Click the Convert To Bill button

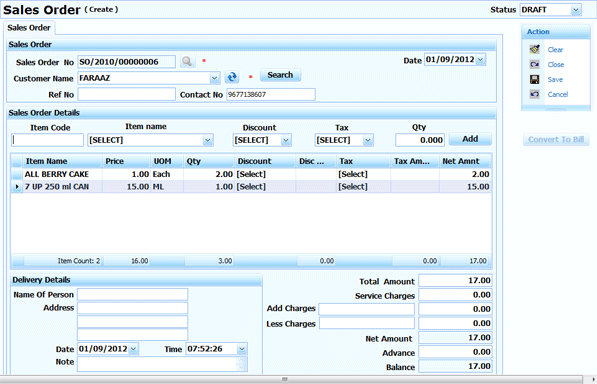click(x=556, y=140)
